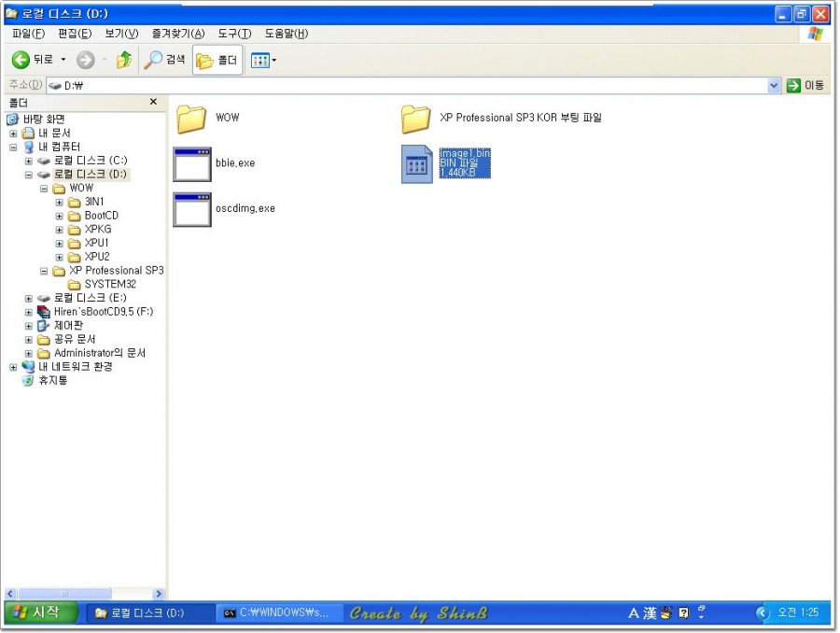840x633 pixels.
Task: Open the Favorites (즐겨찾기) menu
Action: (x=178, y=34)
